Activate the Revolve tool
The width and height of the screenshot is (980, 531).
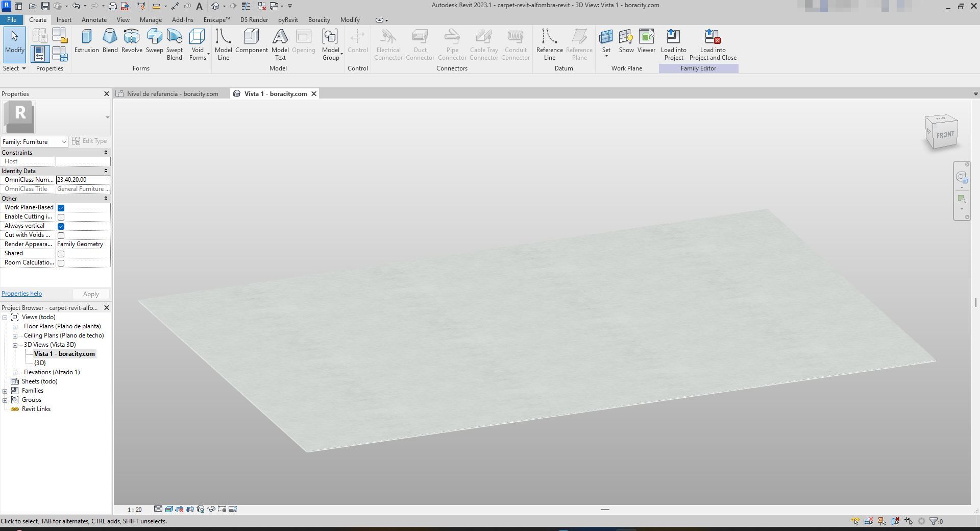(132, 41)
